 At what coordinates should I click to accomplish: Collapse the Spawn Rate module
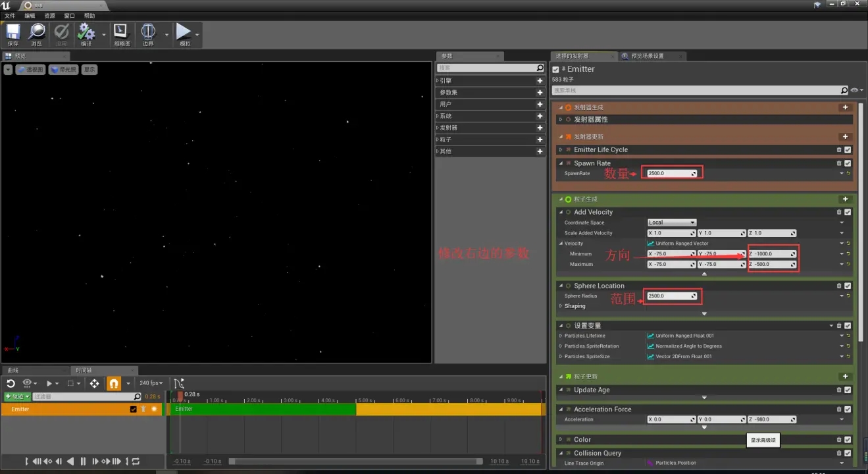tap(561, 163)
